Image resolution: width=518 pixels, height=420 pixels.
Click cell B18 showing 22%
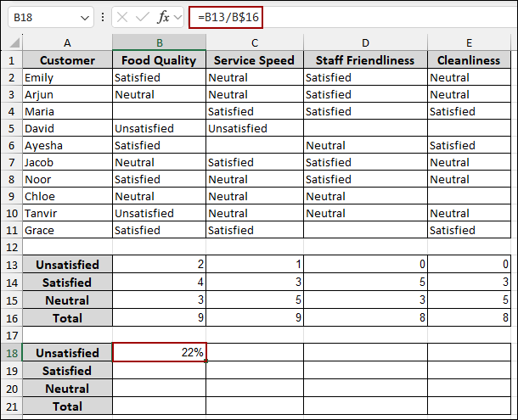click(159, 353)
